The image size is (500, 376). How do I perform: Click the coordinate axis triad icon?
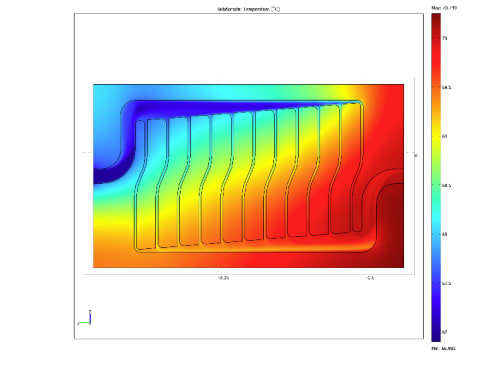coord(85,318)
